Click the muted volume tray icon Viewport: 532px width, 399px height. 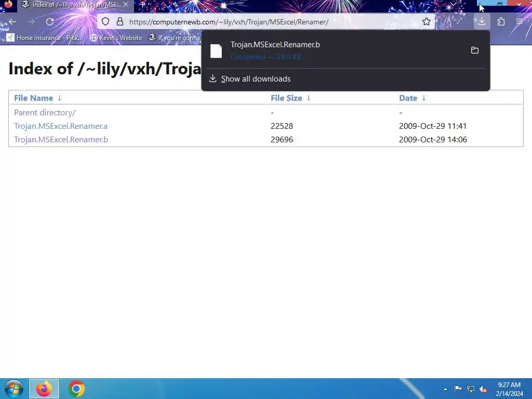[483, 389]
